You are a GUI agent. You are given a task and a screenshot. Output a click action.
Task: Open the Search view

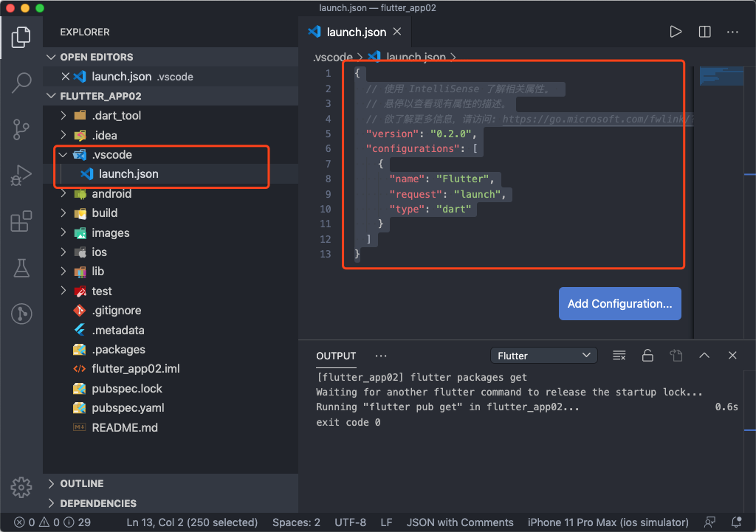21,83
